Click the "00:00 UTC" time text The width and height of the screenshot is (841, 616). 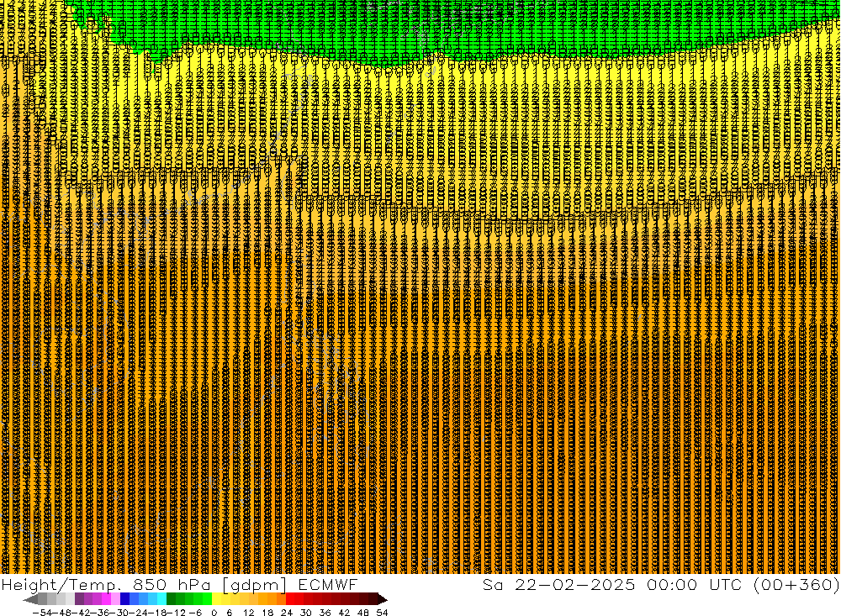[694, 585]
